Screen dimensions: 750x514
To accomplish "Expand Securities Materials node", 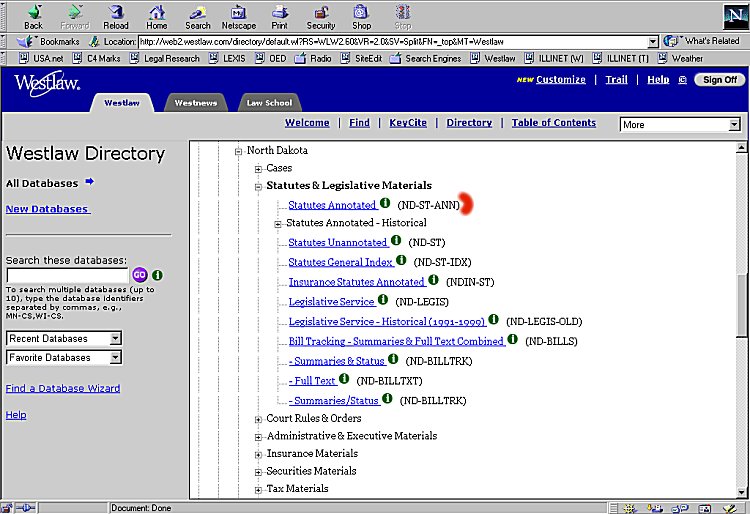I will click(258, 472).
